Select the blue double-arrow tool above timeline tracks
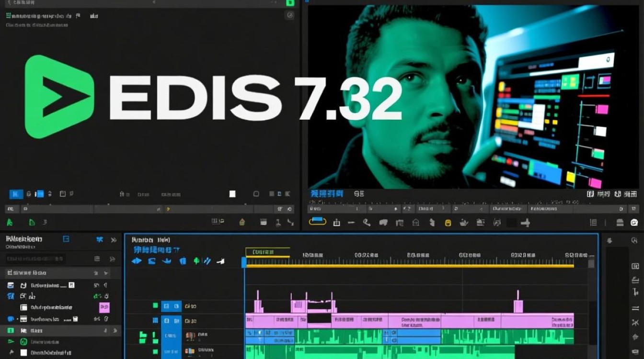 tap(137, 261)
